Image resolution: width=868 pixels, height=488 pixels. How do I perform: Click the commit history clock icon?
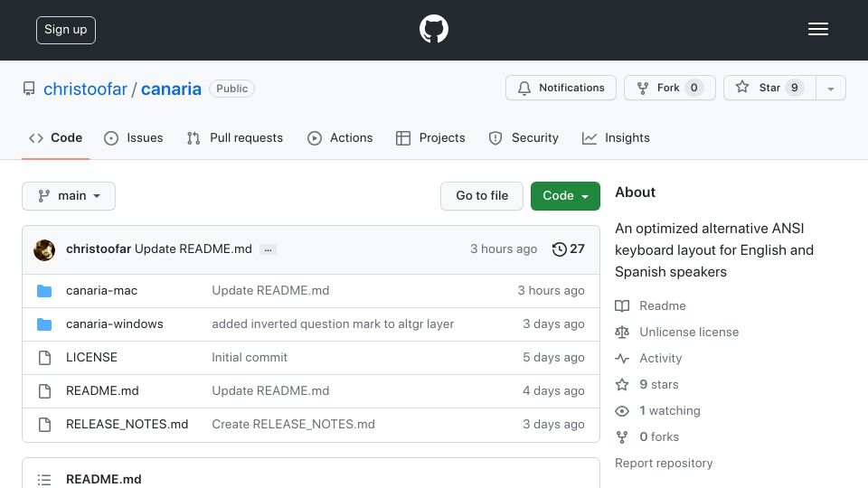pos(559,249)
